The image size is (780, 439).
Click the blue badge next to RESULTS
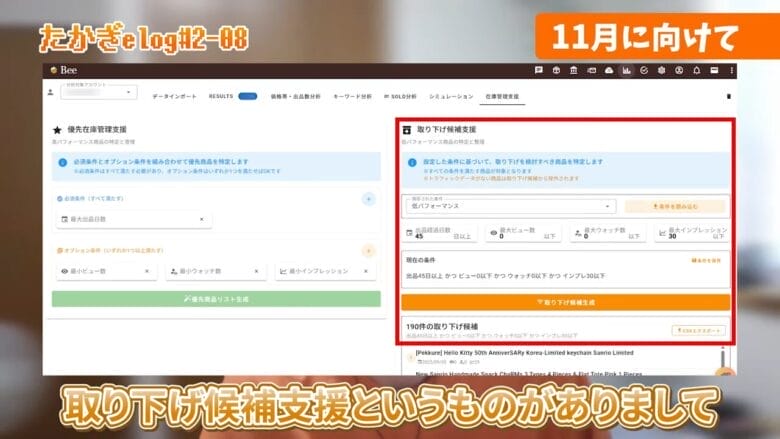248,96
